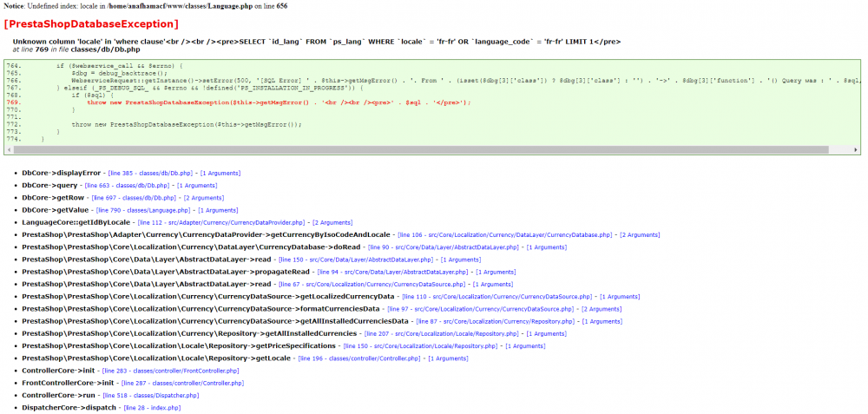Click 'LanguageCore::getIdByLocale' trace text
Screen dimensions: 868x414
[x=76, y=222]
